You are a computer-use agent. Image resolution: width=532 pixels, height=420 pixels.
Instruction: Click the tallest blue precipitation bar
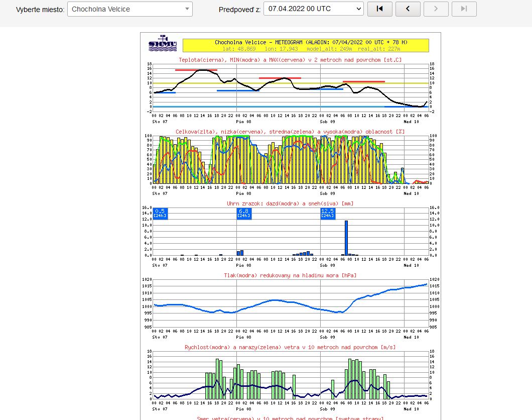coord(346,238)
